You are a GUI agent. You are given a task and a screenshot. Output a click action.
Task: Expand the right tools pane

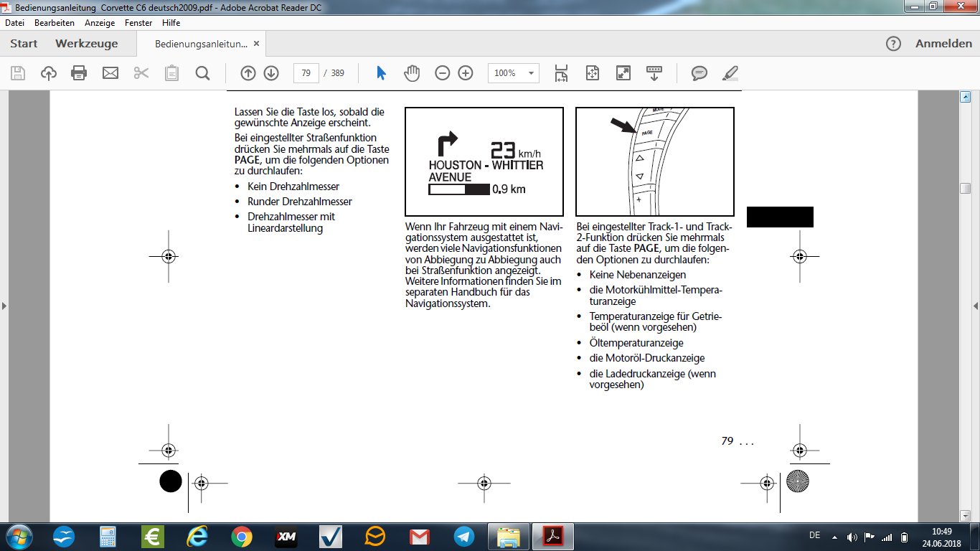(976, 306)
